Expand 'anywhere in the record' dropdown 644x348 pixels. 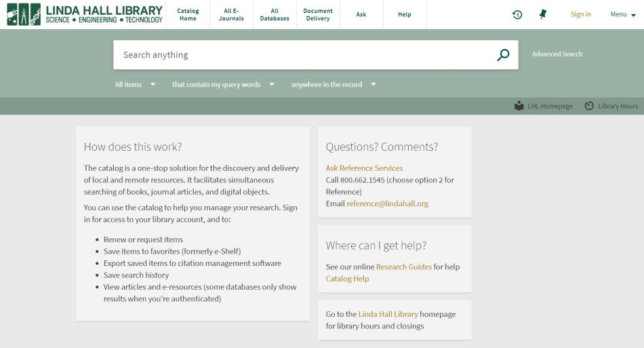pos(333,84)
